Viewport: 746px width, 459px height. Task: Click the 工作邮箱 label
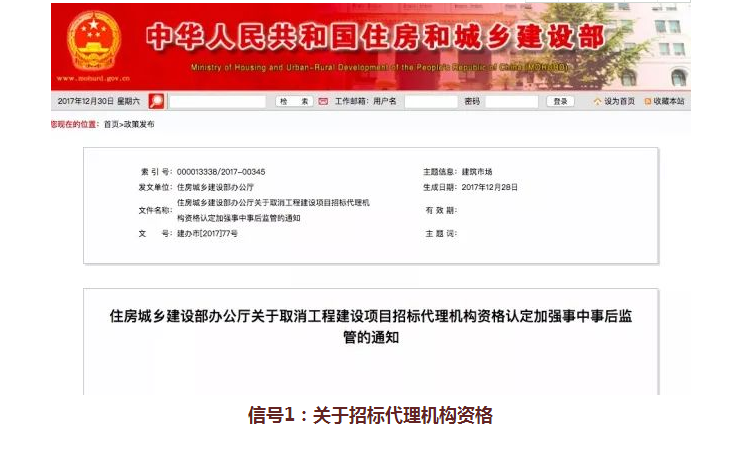352,101
